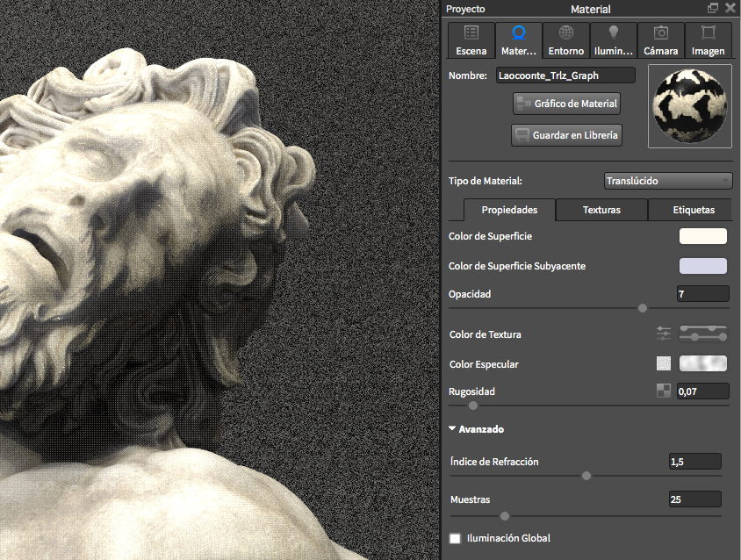Click the Muestras value field
This screenshot has width=741, height=560.
[695, 499]
